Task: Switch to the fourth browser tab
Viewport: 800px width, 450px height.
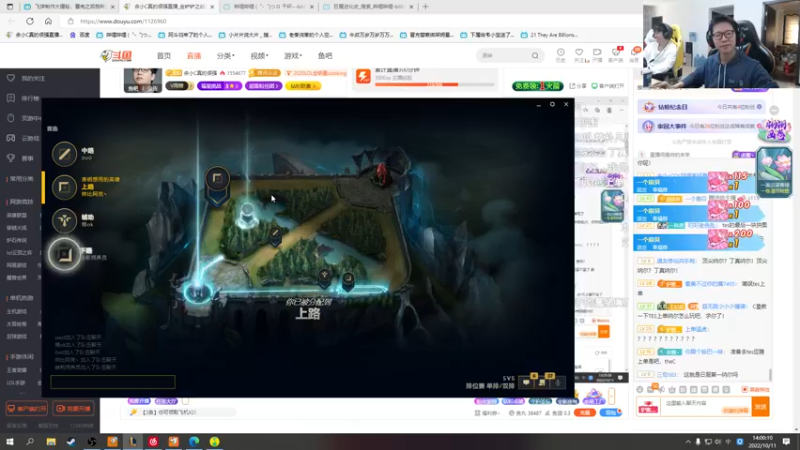Action: [367, 7]
